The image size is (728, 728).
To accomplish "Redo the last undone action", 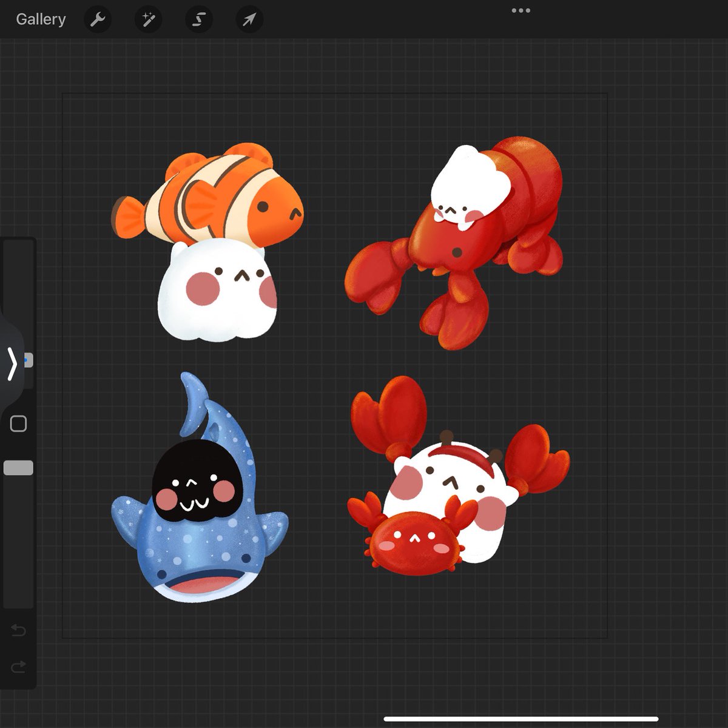I will click(18, 667).
